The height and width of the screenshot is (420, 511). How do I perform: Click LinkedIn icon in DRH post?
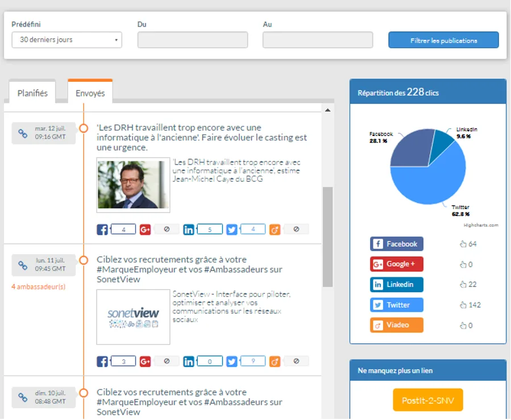coord(188,230)
